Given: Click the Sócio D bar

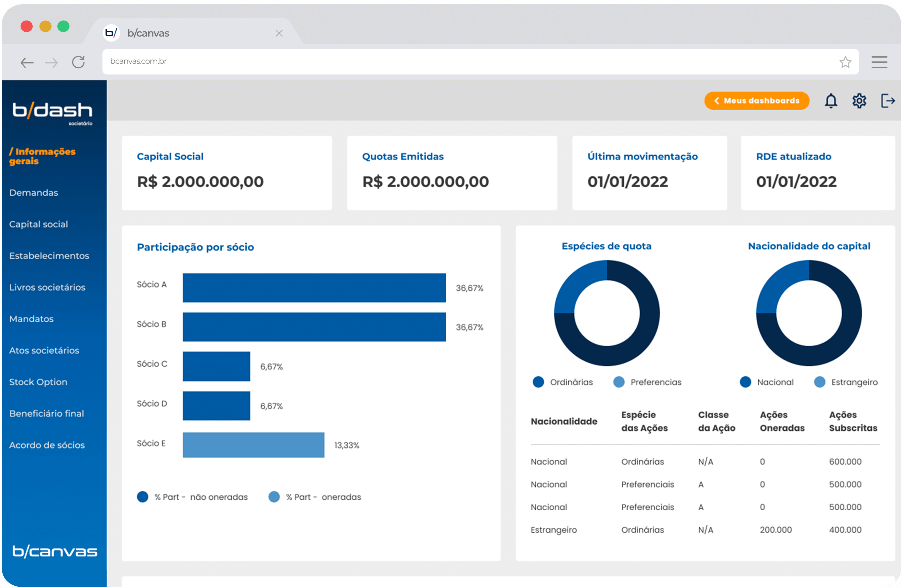Looking at the screenshot, I should tap(217, 406).
